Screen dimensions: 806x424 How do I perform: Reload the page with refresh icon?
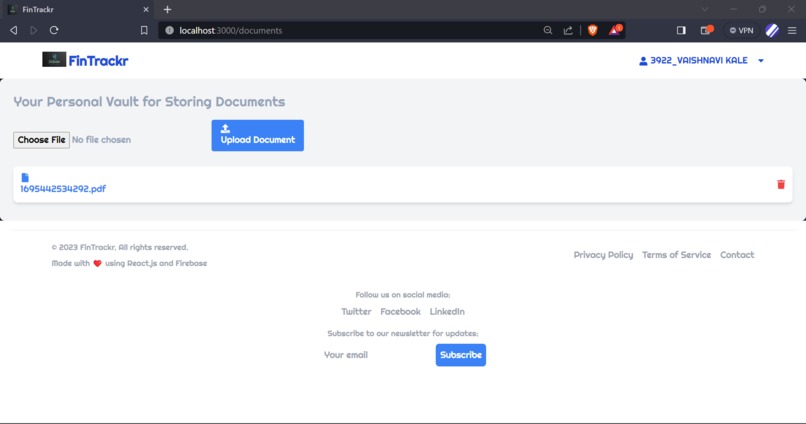pos(54,30)
